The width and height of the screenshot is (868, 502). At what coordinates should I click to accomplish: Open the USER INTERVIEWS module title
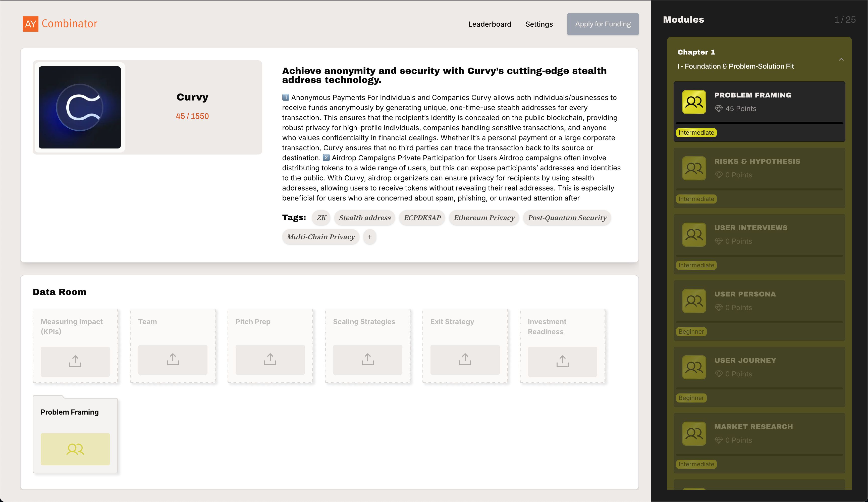pyautogui.click(x=751, y=228)
